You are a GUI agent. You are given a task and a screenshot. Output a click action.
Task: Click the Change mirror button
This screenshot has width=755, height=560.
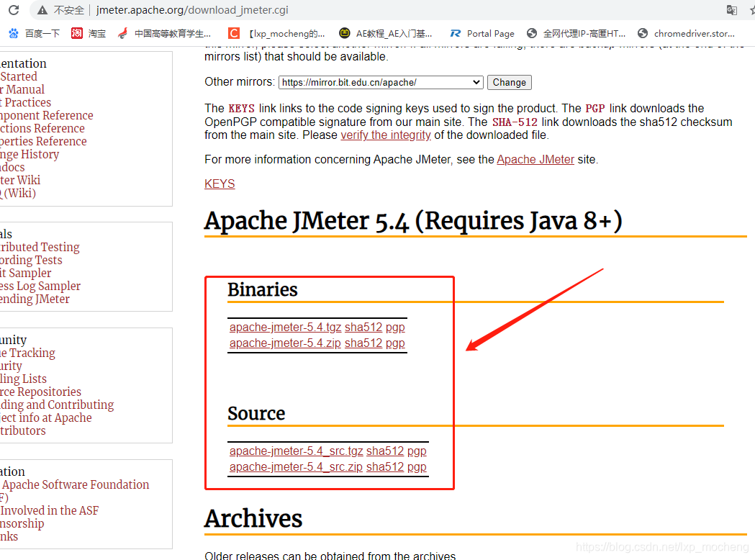click(510, 82)
